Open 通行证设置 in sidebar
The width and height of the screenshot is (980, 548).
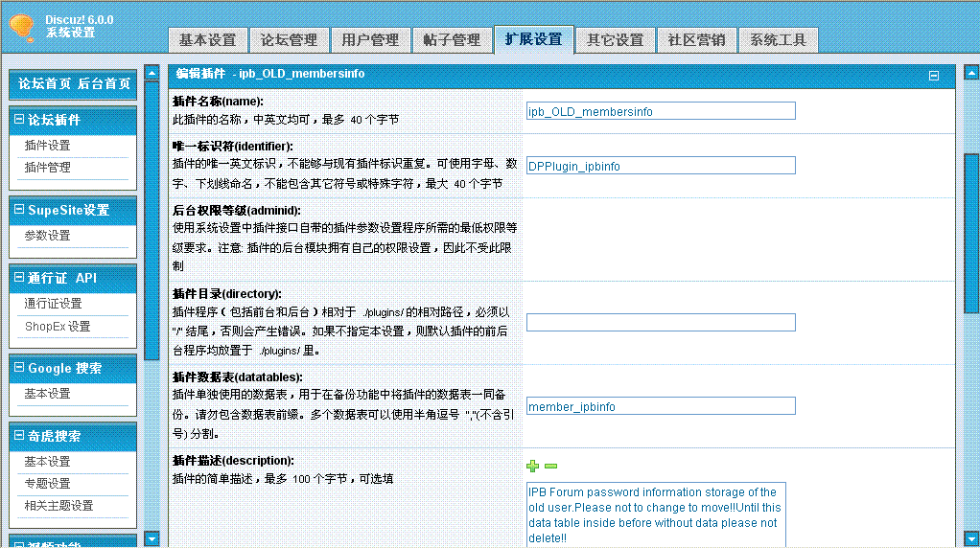pyautogui.click(x=53, y=304)
